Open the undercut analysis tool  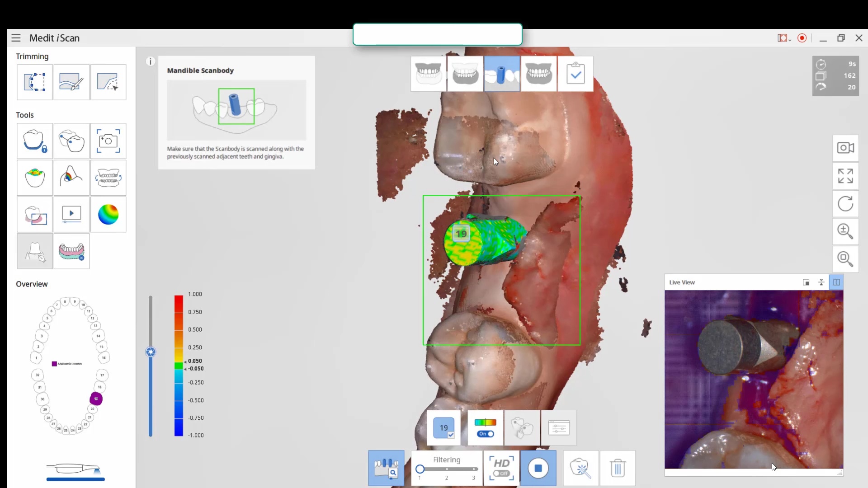tap(71, 178)
